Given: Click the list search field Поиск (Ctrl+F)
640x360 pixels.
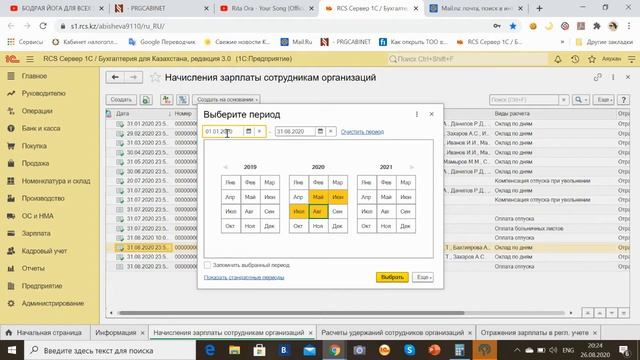Looking at the screenshot, I should point(524,100).
